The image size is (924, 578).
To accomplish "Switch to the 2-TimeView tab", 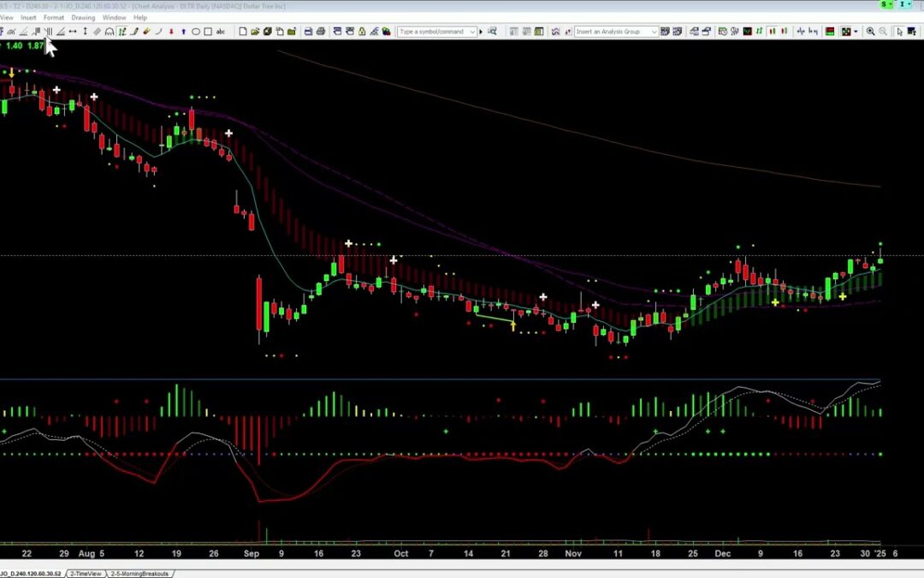I will pyautogui.click(x=85, y=573).
